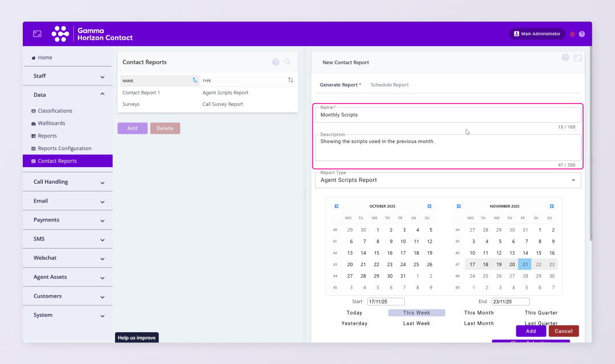Go to next month in November calendar
This screenshot has width=615, height=364.
coord(551,206)
